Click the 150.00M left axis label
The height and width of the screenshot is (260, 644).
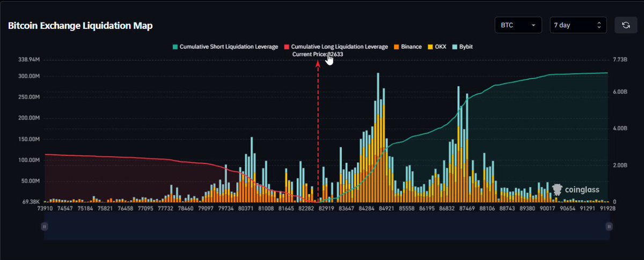(29, 139)
